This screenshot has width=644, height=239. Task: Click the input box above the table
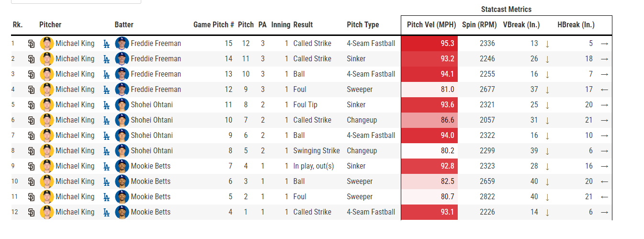(76, 1)
